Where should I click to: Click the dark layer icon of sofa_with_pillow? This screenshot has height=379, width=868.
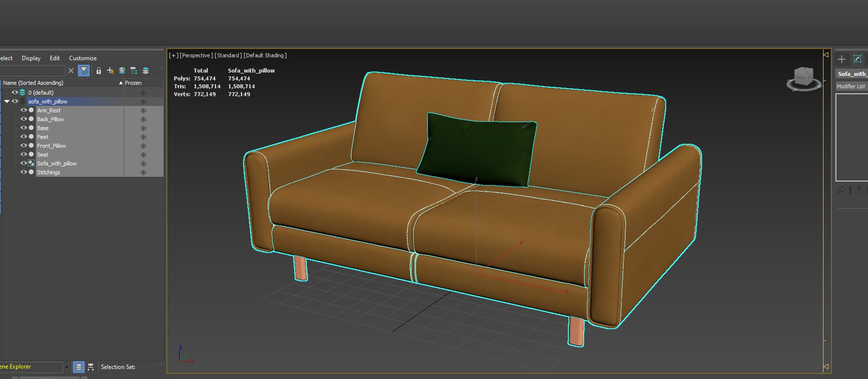pos(22,101)
